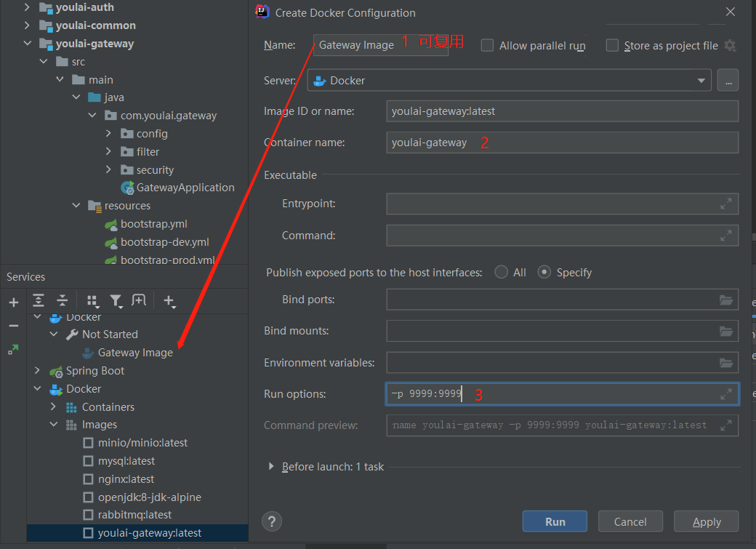This screenshot has height=549, width=756.
Task: Click the Container name field
Action: click(x=562, y=143)
